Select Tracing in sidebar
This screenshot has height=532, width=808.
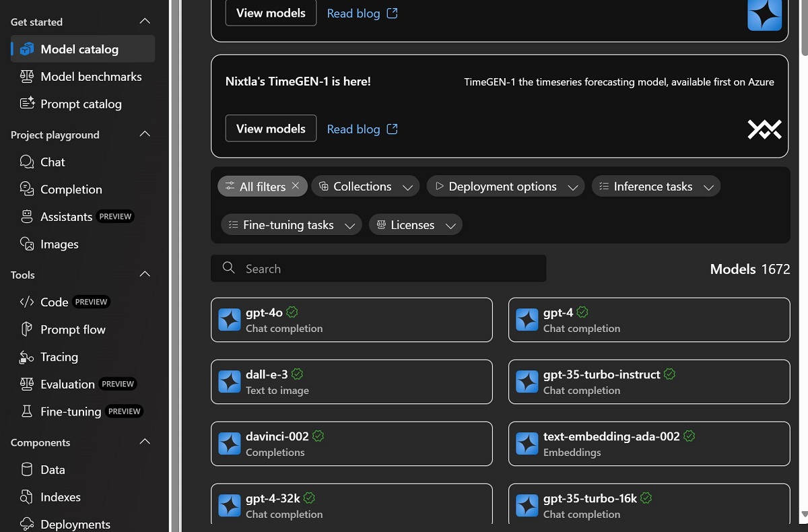pos(83,357)
